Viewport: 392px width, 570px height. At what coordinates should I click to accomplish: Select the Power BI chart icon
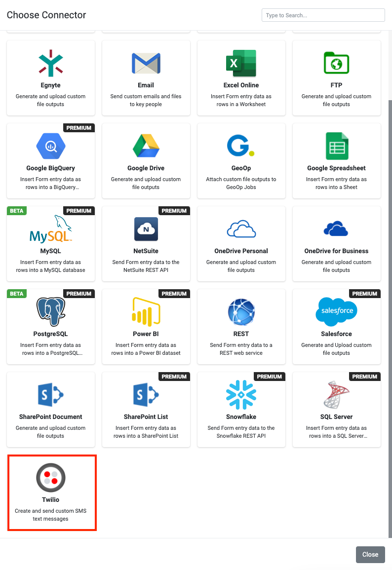point(146,311)
